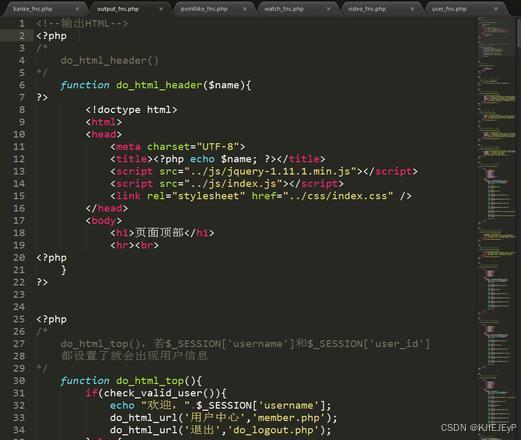Click "../js/jquery-1.11.1.min.js" string
Viewport: 521px width, 440px height.
click(270, 171)
